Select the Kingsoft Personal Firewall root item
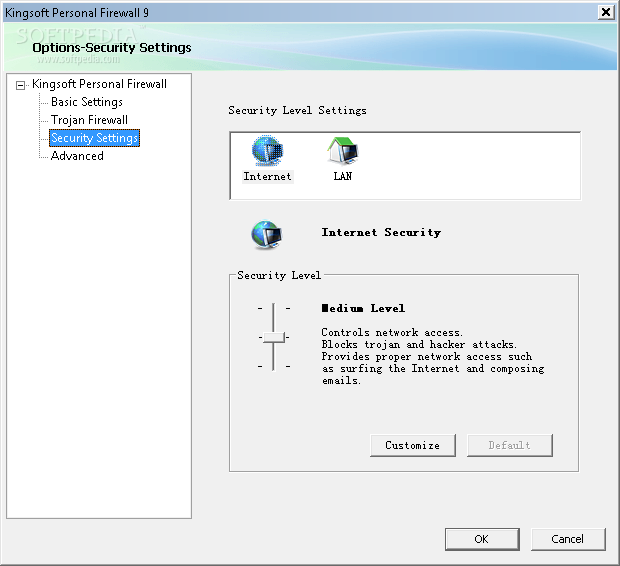 click(x=99, y=84)
